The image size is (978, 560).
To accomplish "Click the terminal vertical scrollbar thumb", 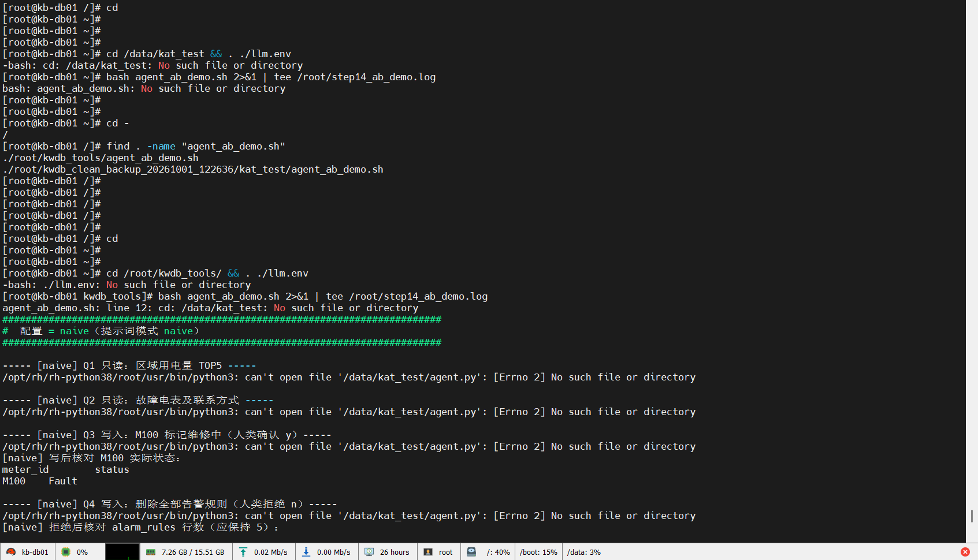I will (x=972, y=516).
